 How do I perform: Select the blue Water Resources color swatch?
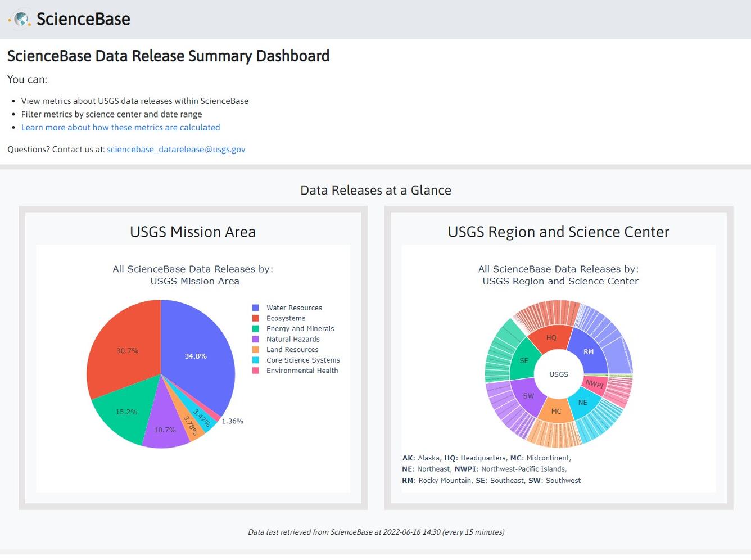256,308
